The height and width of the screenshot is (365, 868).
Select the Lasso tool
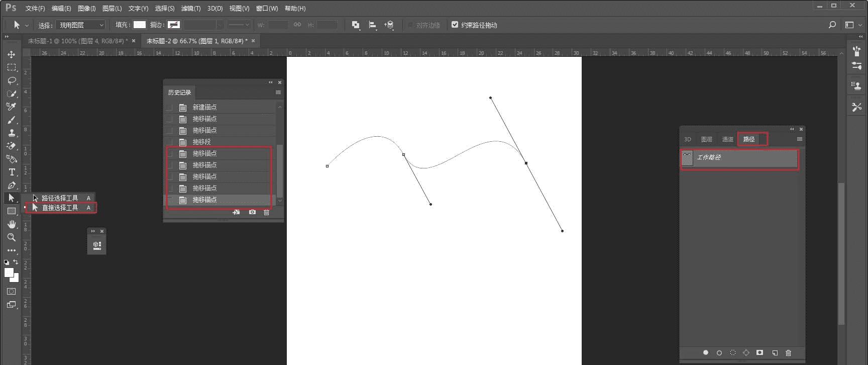[11, 80]
